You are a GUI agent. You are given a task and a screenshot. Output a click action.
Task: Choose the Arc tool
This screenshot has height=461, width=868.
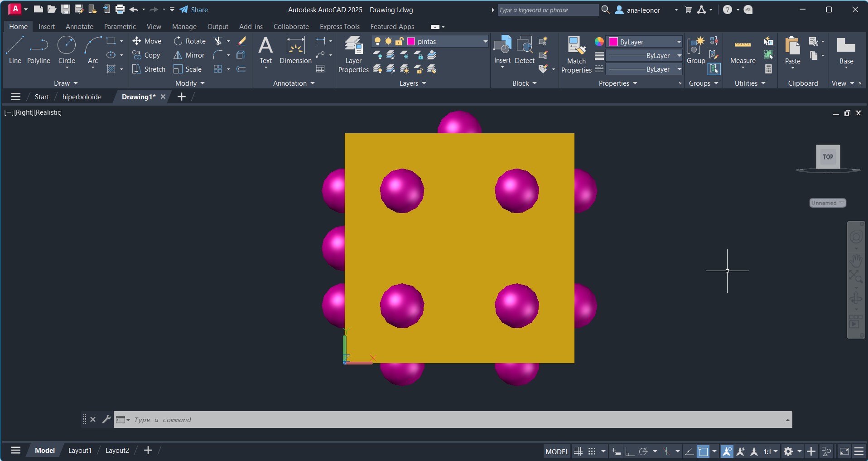93,50
